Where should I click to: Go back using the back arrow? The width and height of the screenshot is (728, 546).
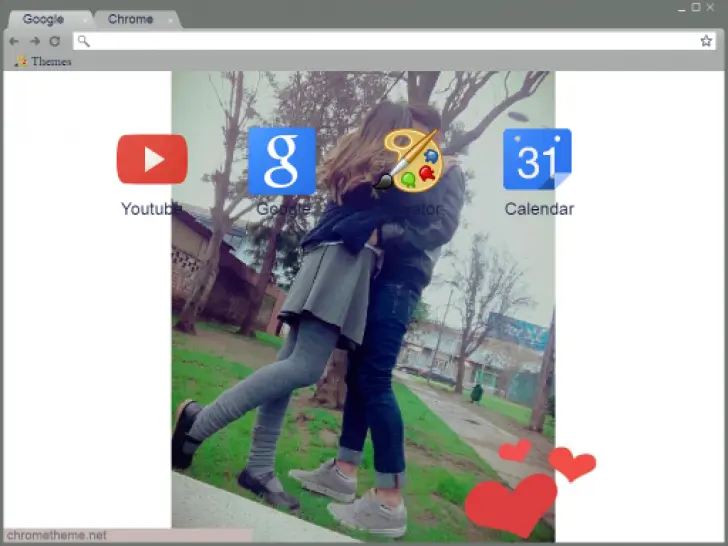(15, 41)
